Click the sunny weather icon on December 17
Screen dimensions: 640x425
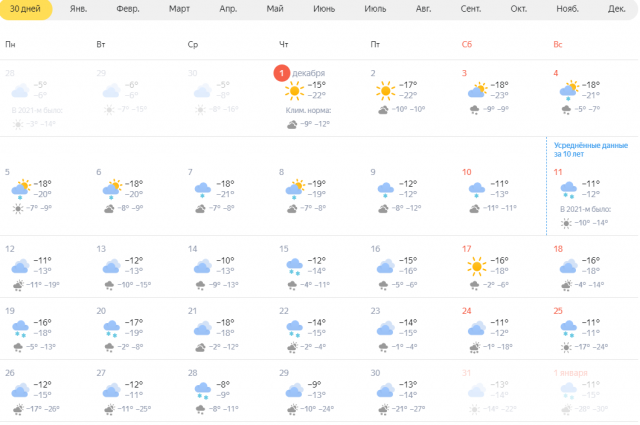coord(477,266)
